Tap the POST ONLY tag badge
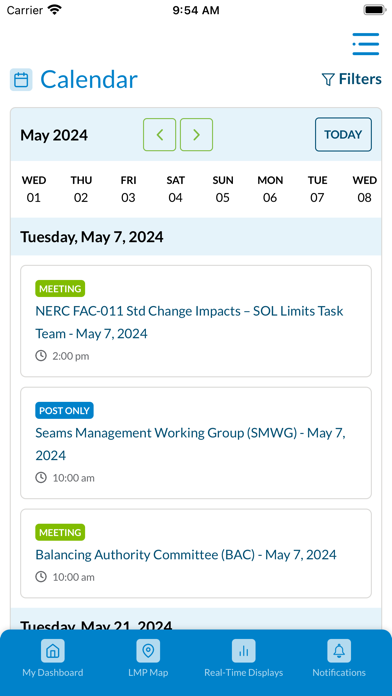 [64, 411]
